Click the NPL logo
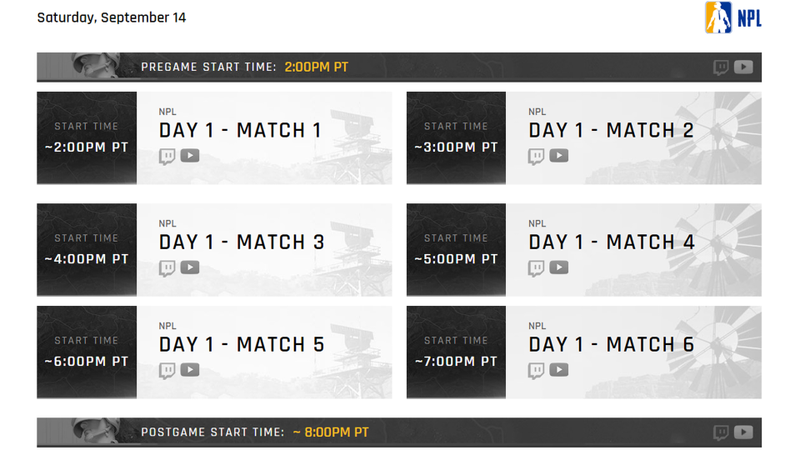The height and width of the screenshot is (450, 800). (x=733, y=17)
